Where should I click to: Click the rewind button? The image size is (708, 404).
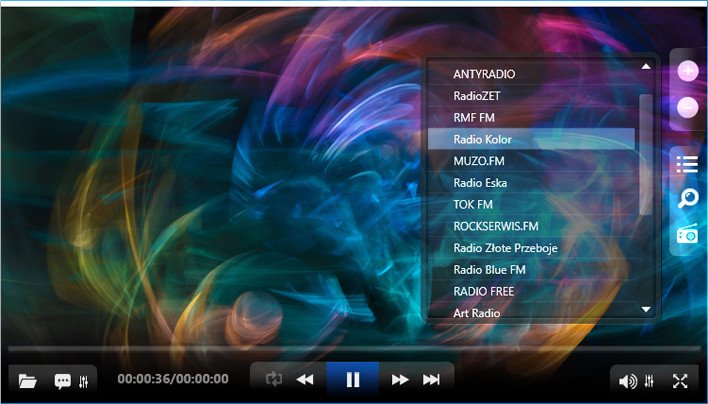pos(305,379)
